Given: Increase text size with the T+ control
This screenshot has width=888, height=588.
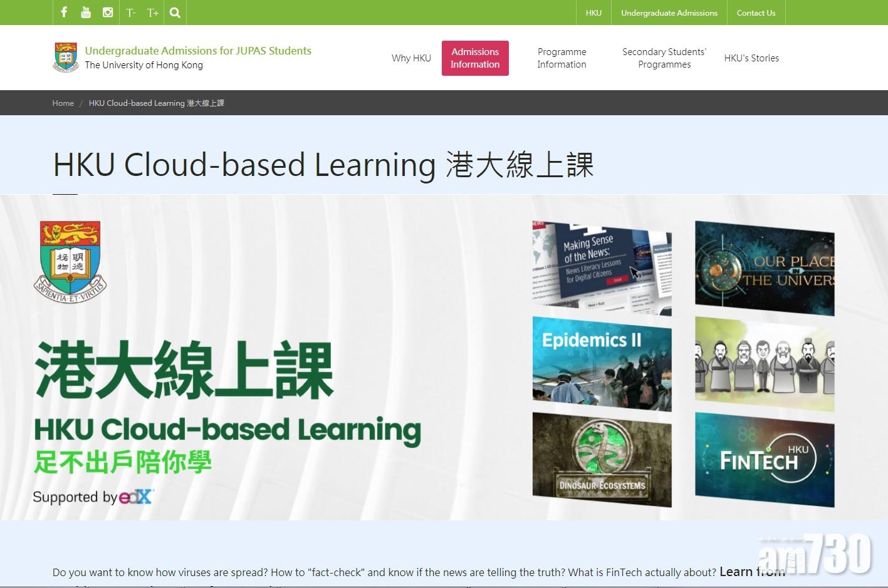Looking at the screenshot, I should [152, 12].
